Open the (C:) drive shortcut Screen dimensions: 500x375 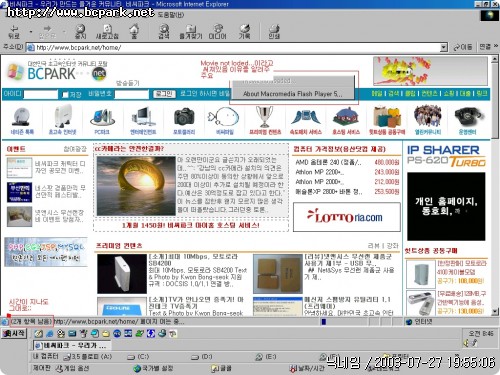coord(138,357)
